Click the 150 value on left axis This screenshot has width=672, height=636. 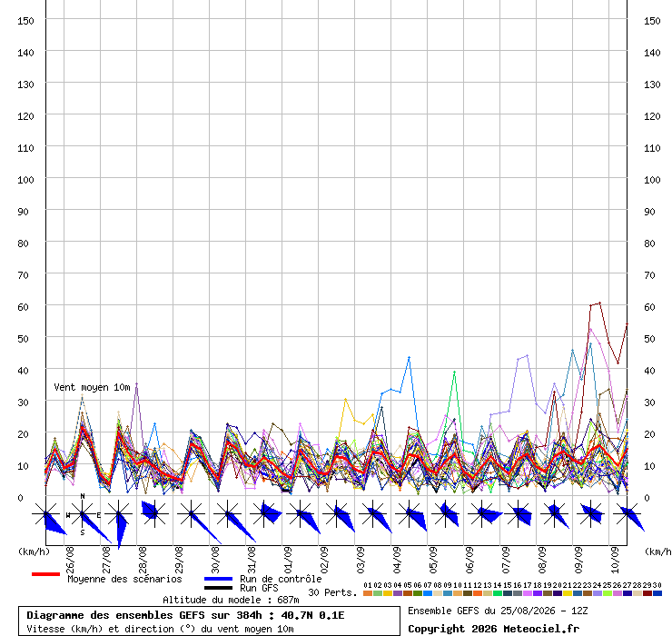25,21
